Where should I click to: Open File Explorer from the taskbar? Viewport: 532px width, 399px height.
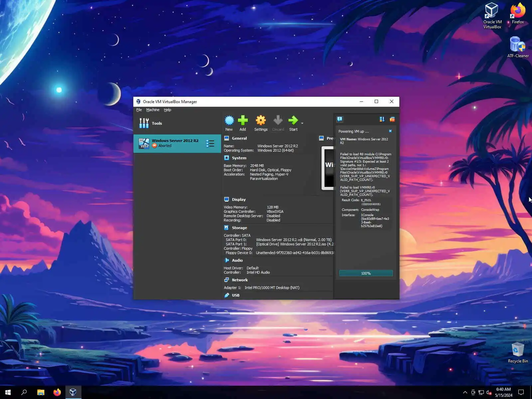pos(41,392)
